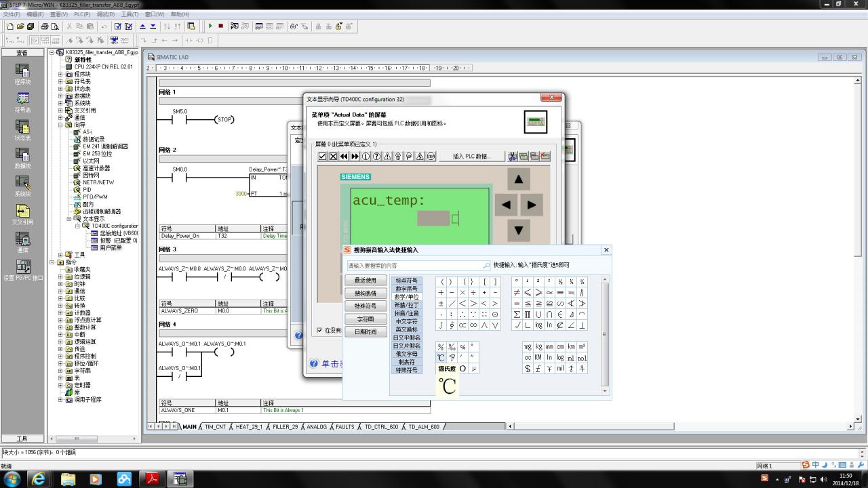Toggle the checkbox labeled 在没有 in wizard
The height and width of the screenshot is (488, 868).
(319, 331)
